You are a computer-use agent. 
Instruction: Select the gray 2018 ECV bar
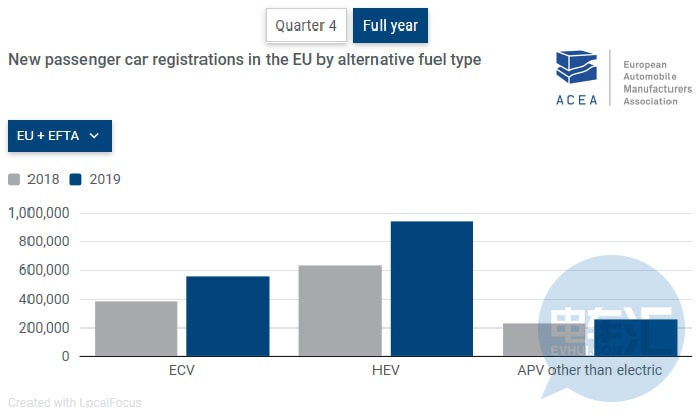(136, 328)
